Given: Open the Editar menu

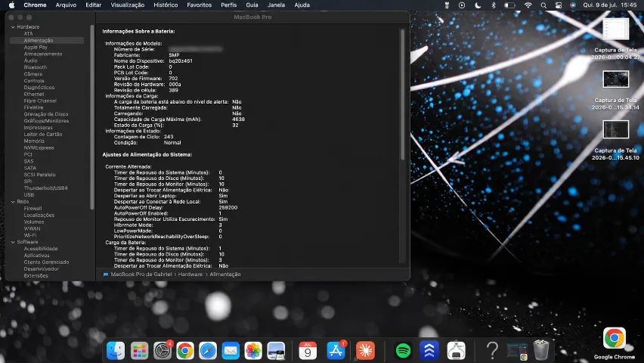Looking at the screenshot, I should click(x=93, y=5).
